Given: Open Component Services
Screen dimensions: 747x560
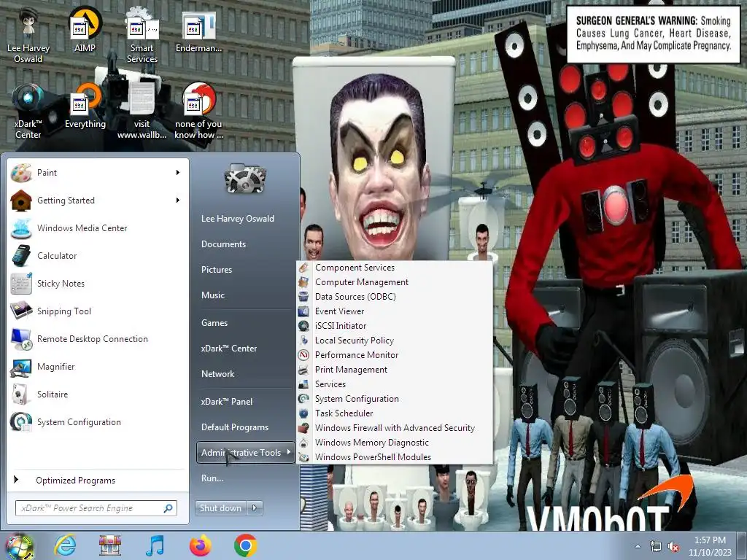Looking at the screenshot, I should coord(395,268).
